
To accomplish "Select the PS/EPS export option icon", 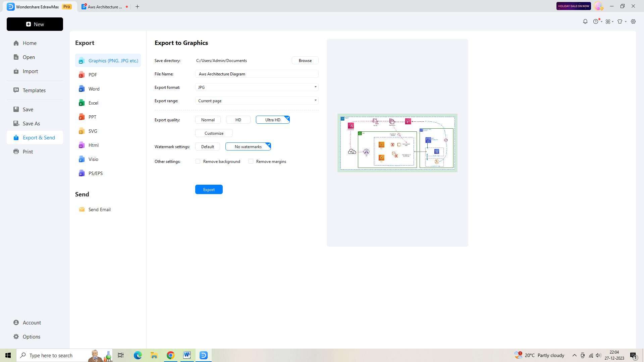I will click(82, 173).
